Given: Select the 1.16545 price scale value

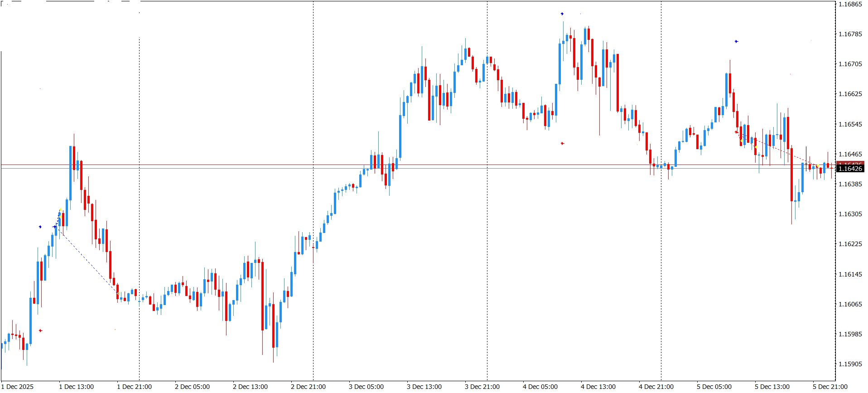Looking at the screenshot, I should point(850,124).
